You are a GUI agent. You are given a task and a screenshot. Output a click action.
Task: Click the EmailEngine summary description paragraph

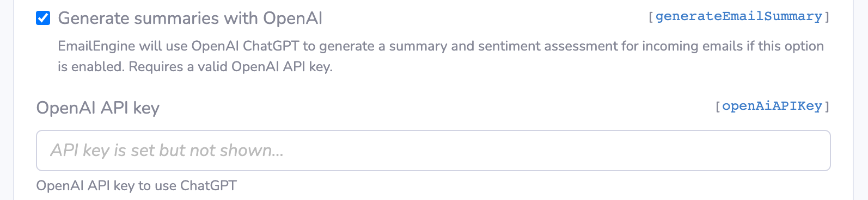point(441,57)
